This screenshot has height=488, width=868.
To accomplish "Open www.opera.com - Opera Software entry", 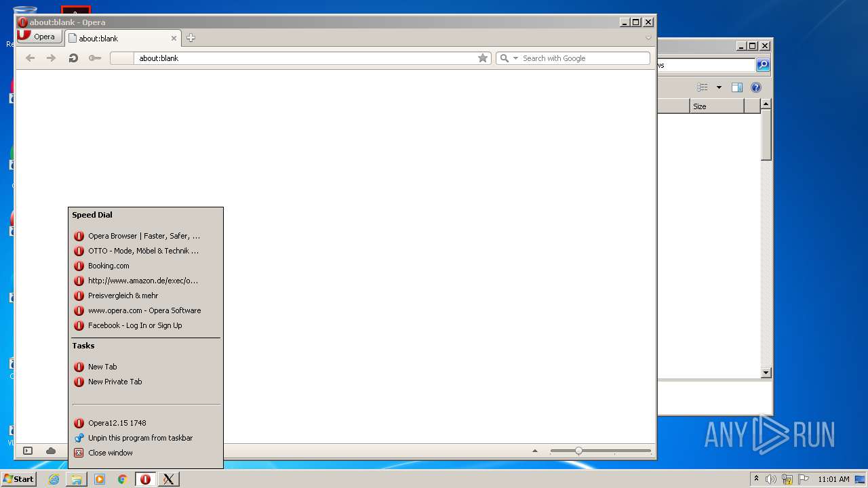I will [x=146, y=310].
